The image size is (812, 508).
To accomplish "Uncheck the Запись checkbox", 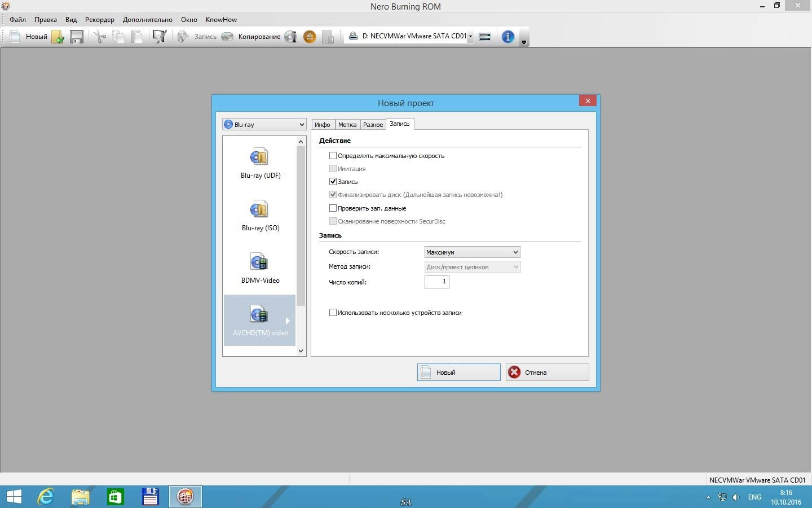I will (x=333, y=181).
